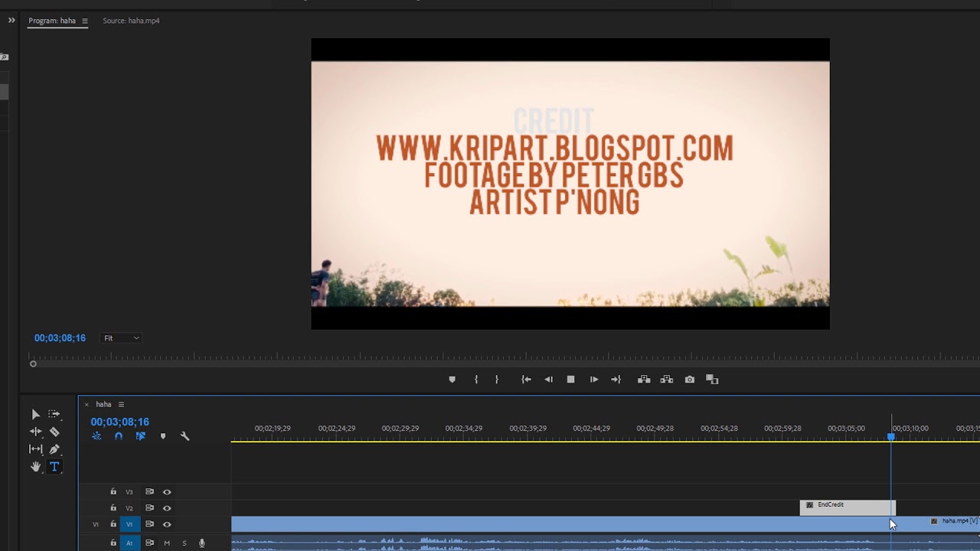980x551 pixels.
Task: Add a marker in the Program monitor
Action: pos(452,380)
